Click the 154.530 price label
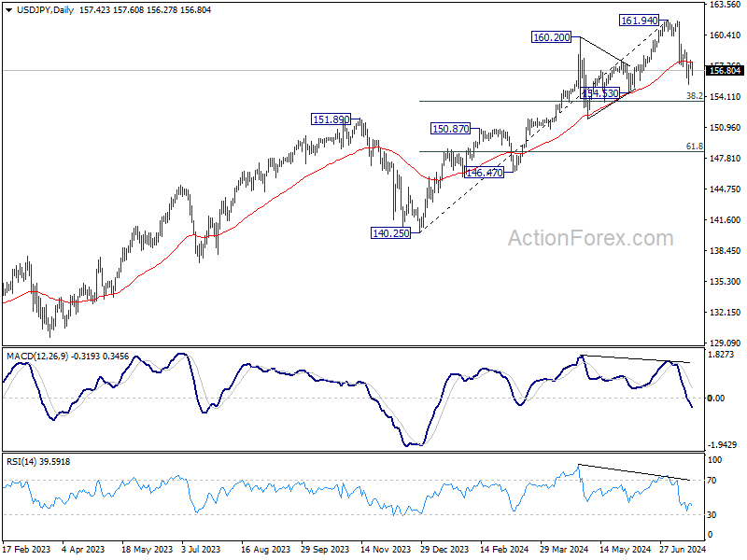The height and width of the screenshot is (560, 747). pos(600,93)
